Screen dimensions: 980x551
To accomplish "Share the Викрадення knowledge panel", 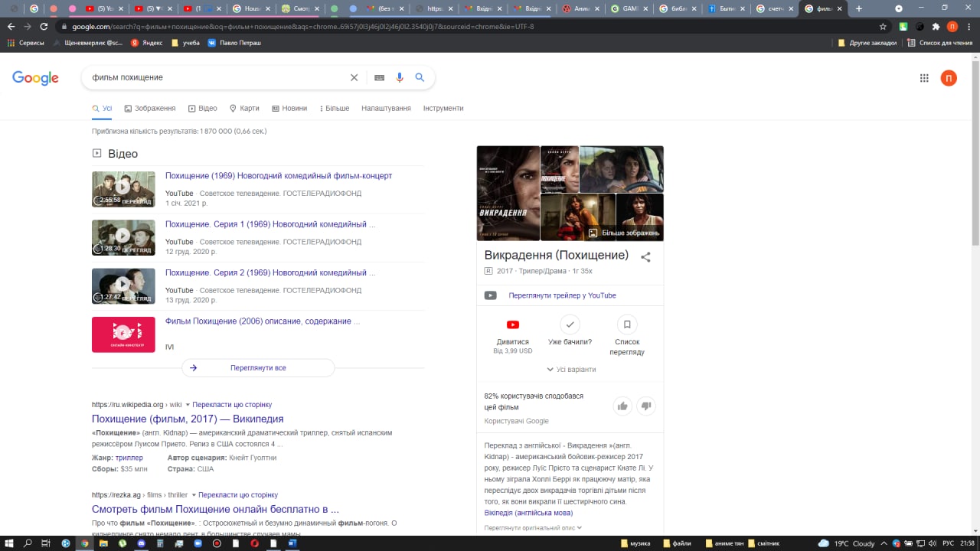I will coord(645,257).
